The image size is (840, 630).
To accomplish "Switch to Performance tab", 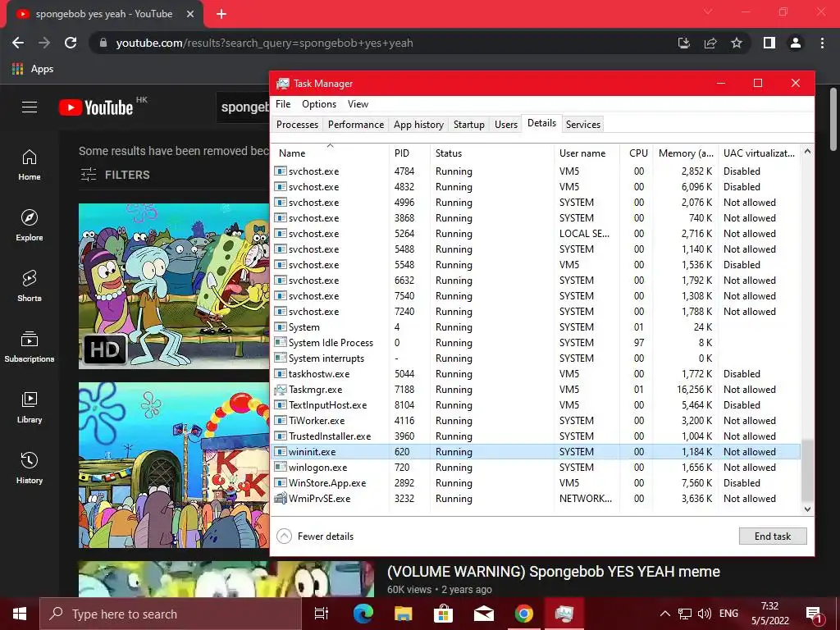I will tap(356, 125).
